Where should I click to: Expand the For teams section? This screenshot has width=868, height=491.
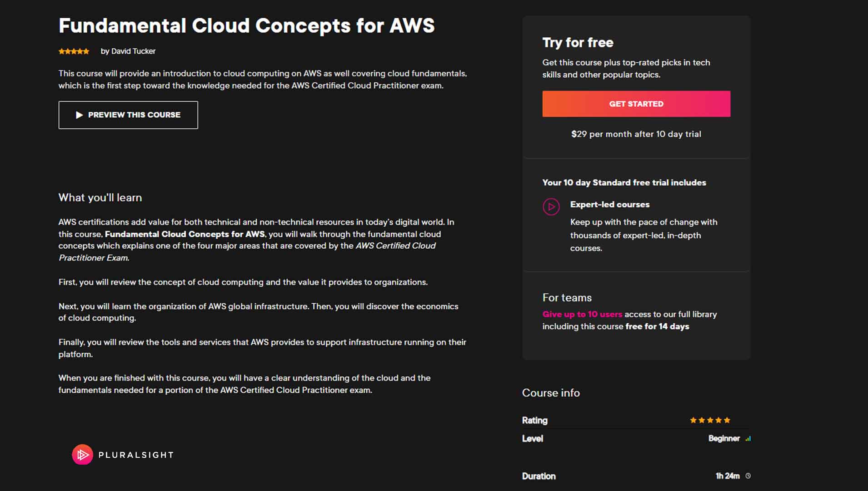tap(567, 297)
